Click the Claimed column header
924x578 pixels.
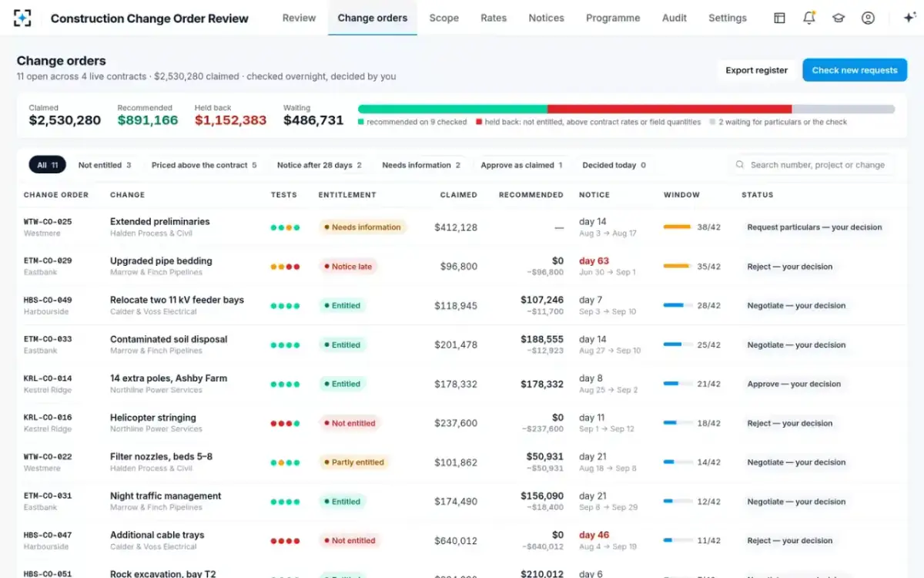tap(459, 195)
